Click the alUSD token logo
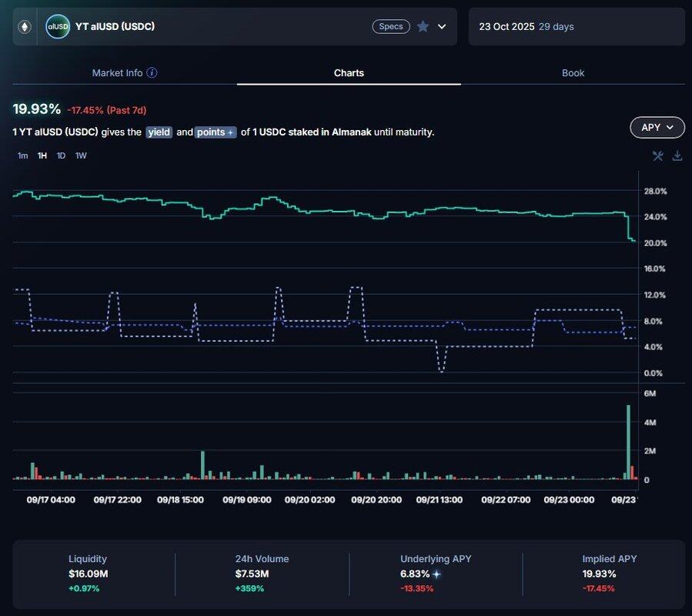The width and height of the screenshot is (692, 616). point(58,27)
